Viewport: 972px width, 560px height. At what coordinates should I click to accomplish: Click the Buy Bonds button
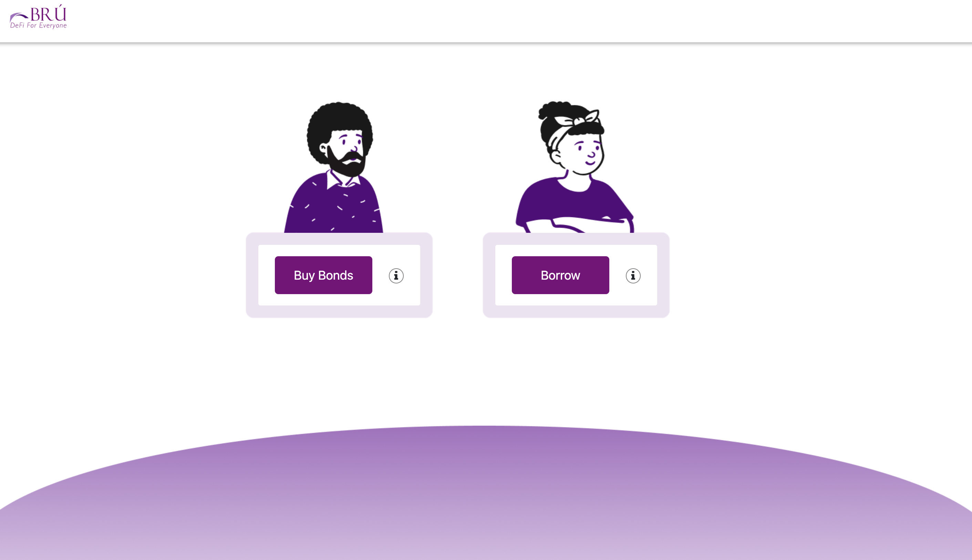tap(323, 275)
